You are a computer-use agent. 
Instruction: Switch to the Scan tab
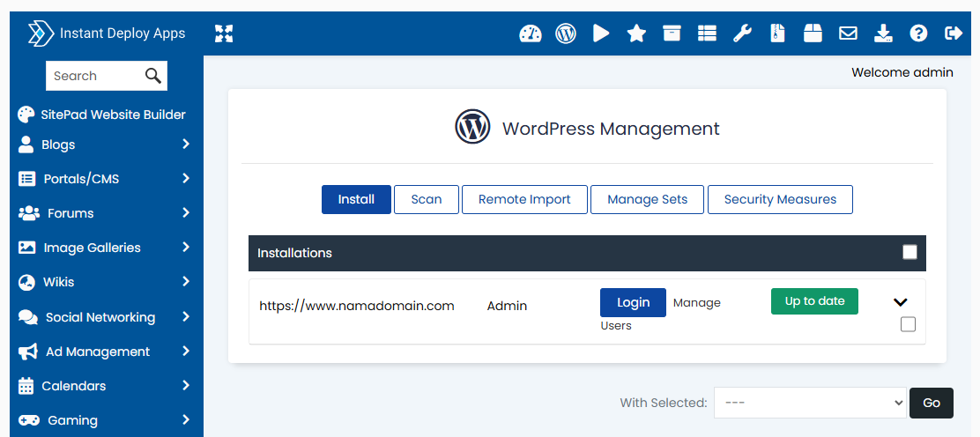point(427,199)
